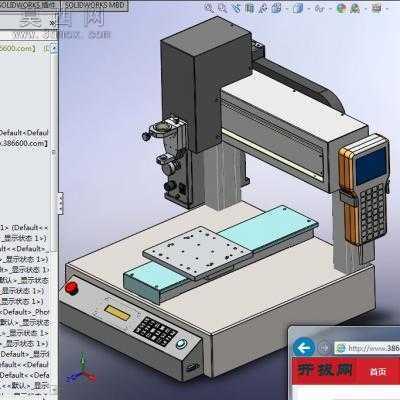Expand the View Orientation dropdown arrow
The width and height of the screenshot is (400, 400).
286,9
